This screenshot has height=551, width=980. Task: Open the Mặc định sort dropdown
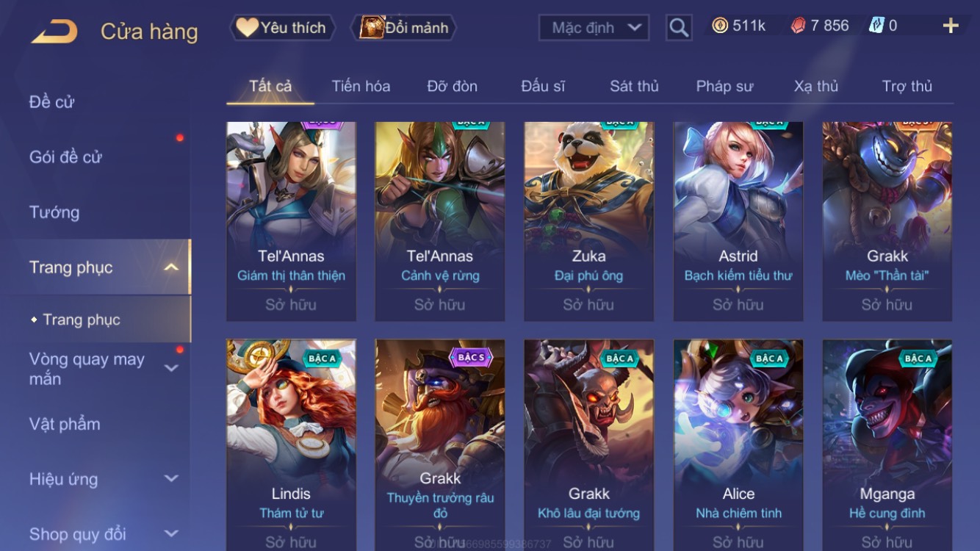click(594, 28)
